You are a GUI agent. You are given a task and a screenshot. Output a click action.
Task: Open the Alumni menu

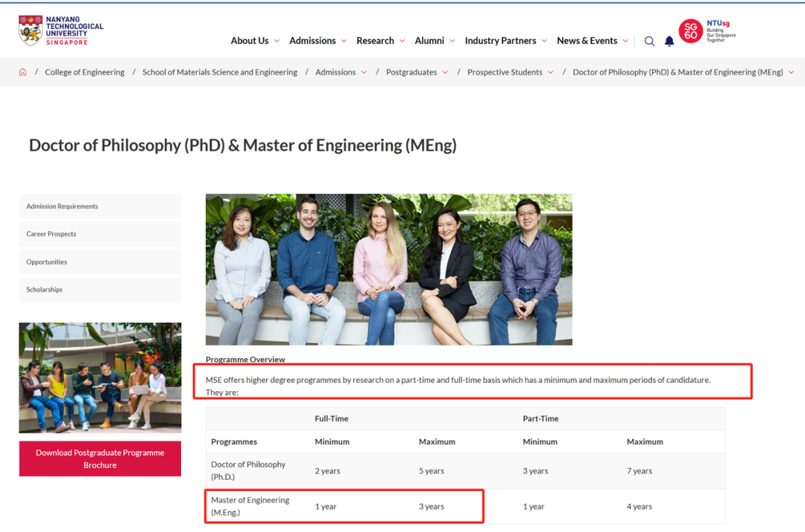(435, 41)
